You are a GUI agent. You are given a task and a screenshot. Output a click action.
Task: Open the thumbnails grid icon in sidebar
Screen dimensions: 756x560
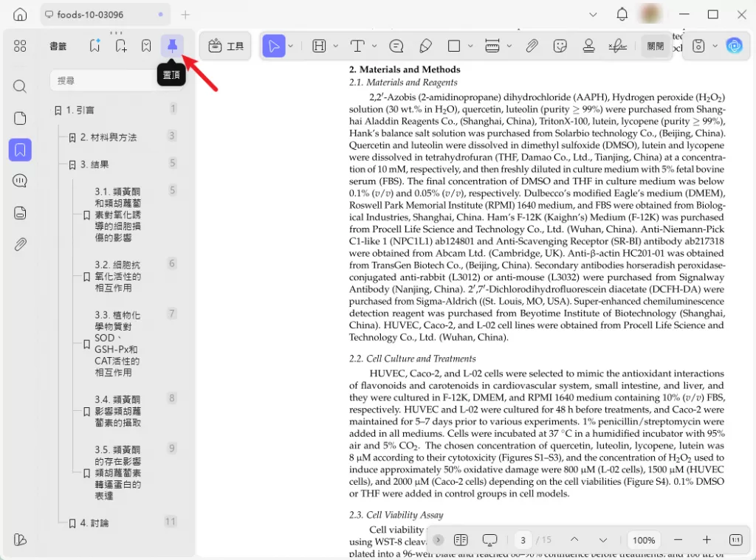tap(20, 46)
